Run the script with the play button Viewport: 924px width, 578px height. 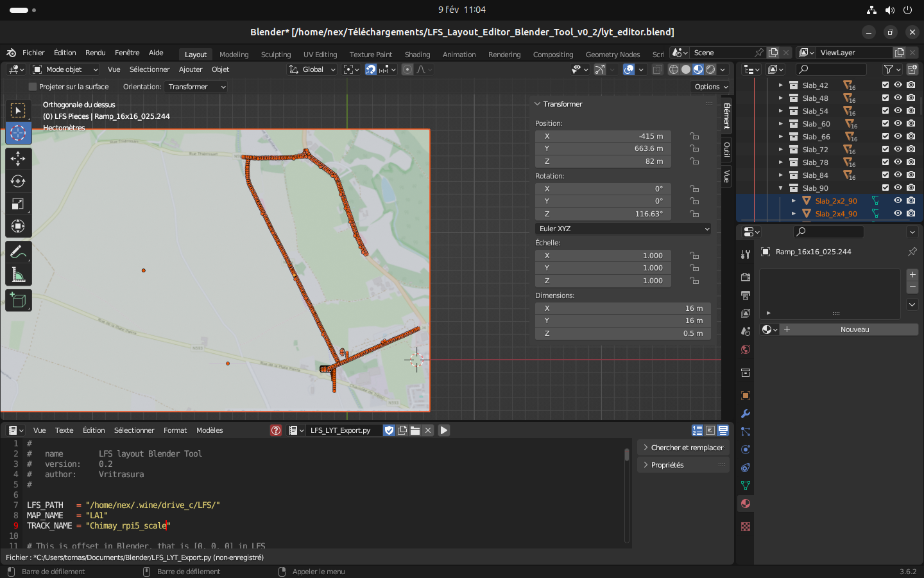point(443,430)
